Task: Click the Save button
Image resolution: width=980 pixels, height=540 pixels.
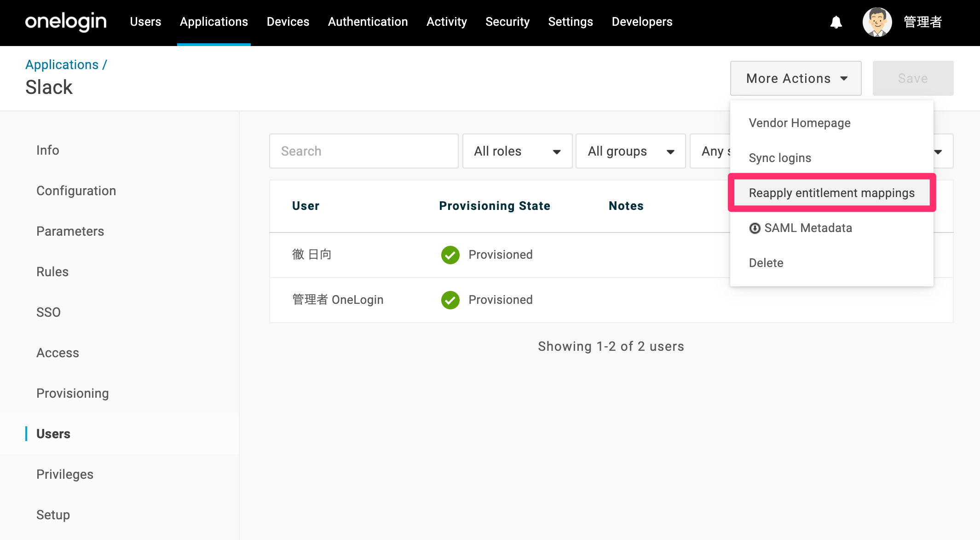Action: tap(913, 78)
